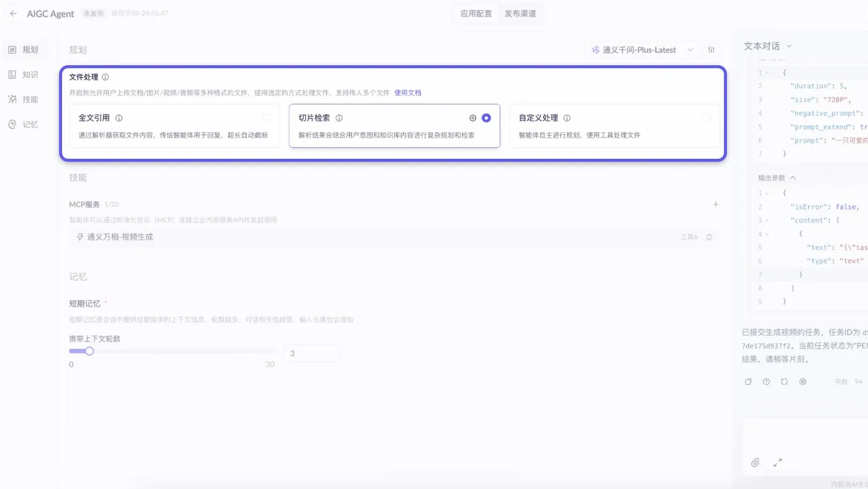Fold output JSON at line 1
The width and height of the screenshot is (868, 489).
coord(767,193)
